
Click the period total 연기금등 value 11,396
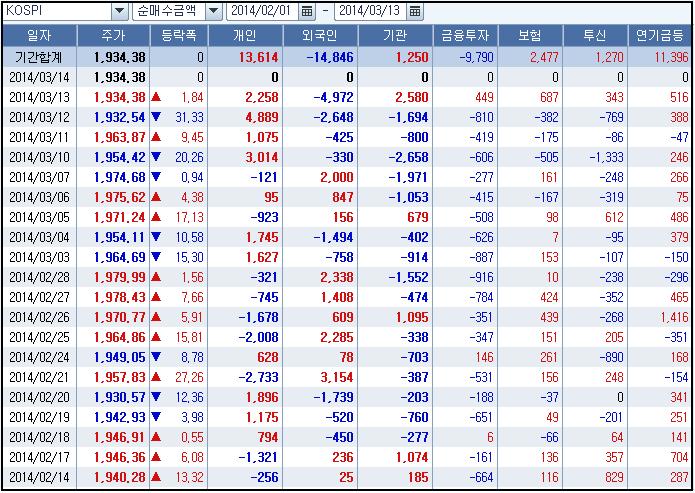coord(671,57)
